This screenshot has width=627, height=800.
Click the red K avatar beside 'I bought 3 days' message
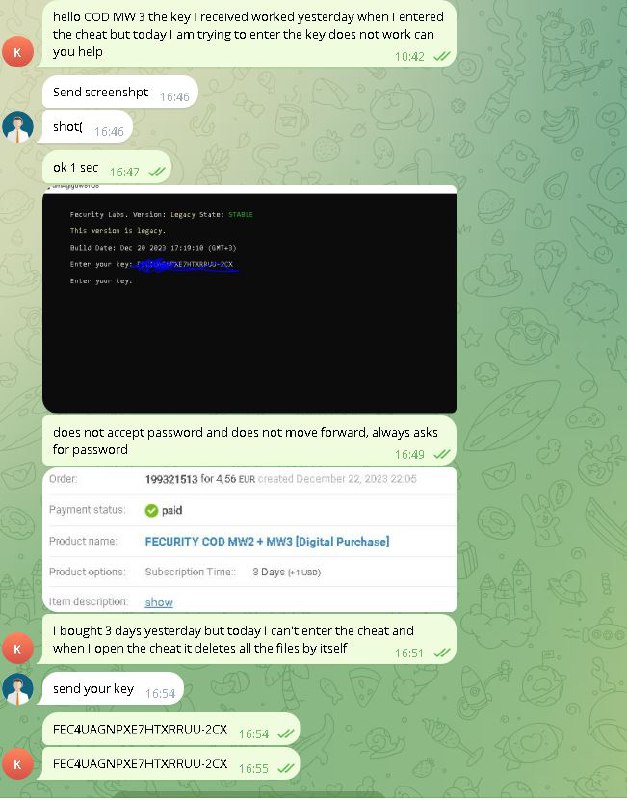(x=18, y=648)
